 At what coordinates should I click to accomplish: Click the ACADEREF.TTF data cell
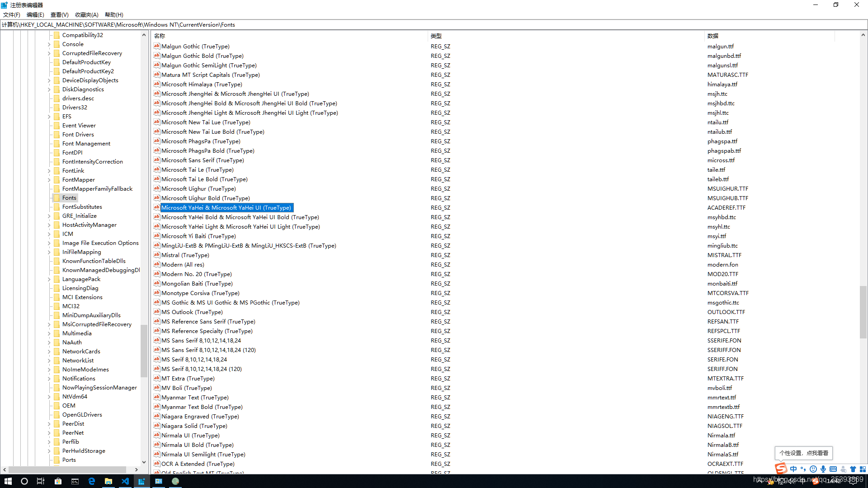click(x=726, y=208)
